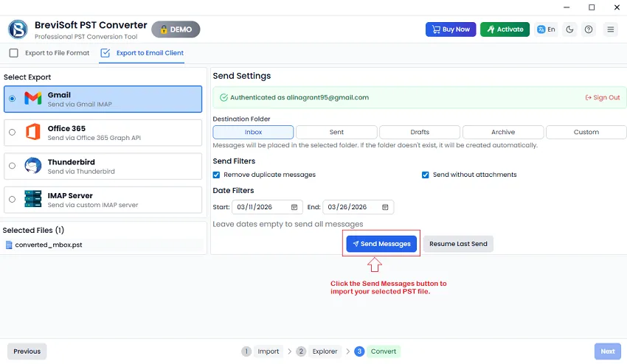The height and width of the screenshot is (364, 627).
Task: Click the Gmail M logo icon
Action: pos(32,98)
